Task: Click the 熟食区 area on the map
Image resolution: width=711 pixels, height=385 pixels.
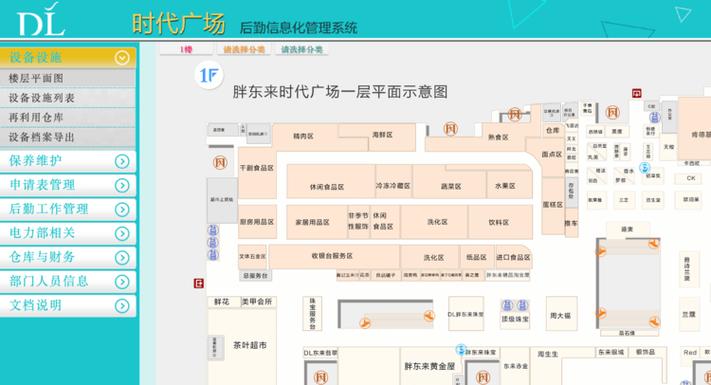Action: point(498,137)
